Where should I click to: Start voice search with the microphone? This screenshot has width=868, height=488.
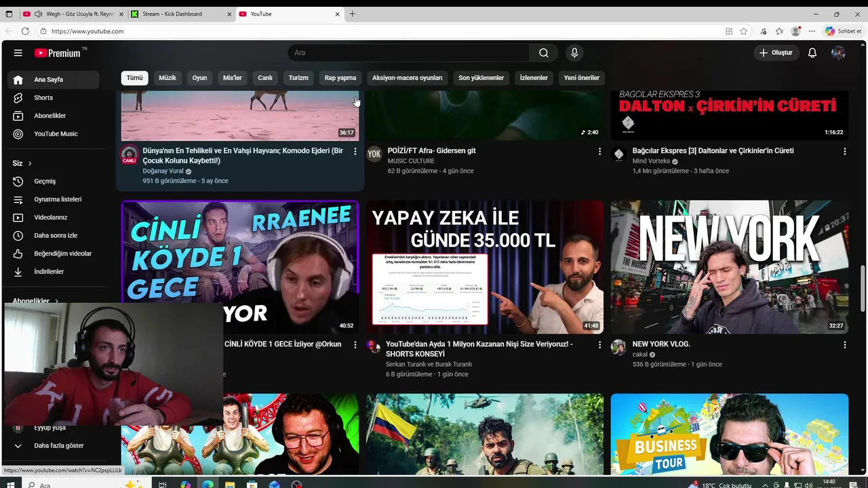tap(574, 53)
